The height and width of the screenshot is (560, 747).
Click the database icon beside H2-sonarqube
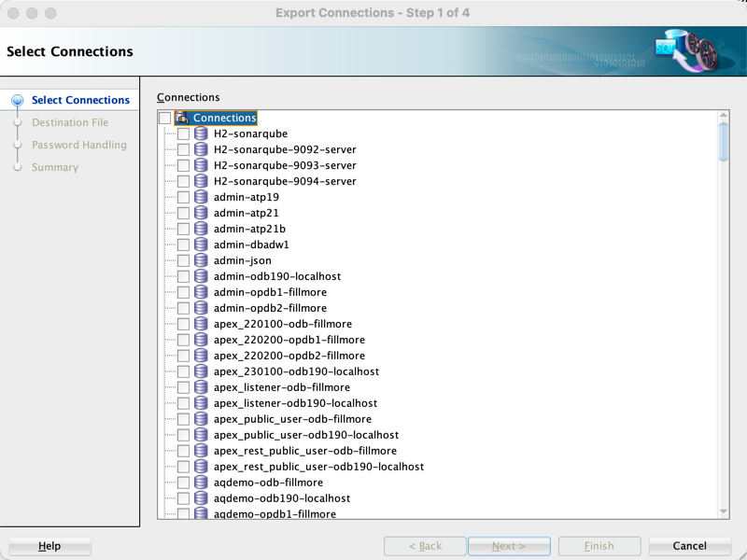pos(201,133)
